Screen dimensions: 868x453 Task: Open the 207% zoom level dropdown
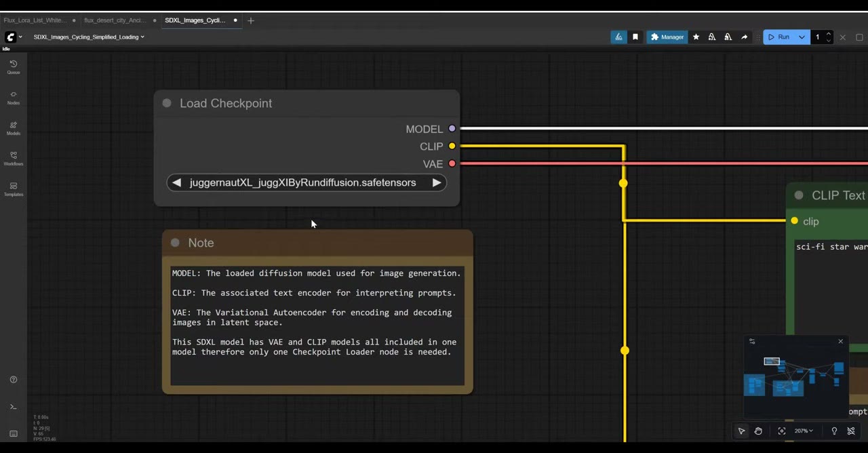(x=804, y=431)
